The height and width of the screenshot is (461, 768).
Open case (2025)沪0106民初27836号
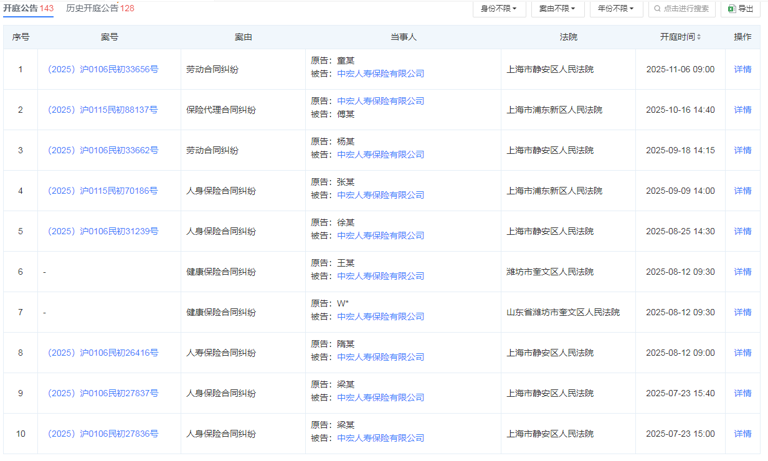point(103,434)
